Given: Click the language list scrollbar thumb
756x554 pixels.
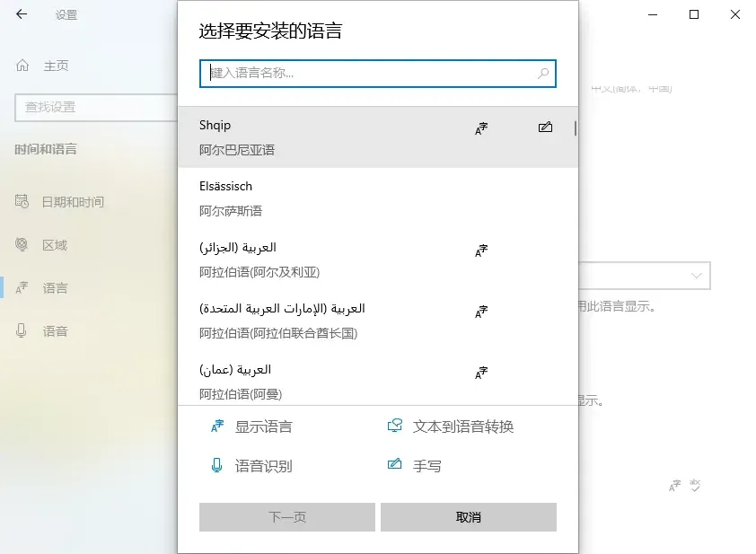Looking at the screenshot, I should coord(576,128).
